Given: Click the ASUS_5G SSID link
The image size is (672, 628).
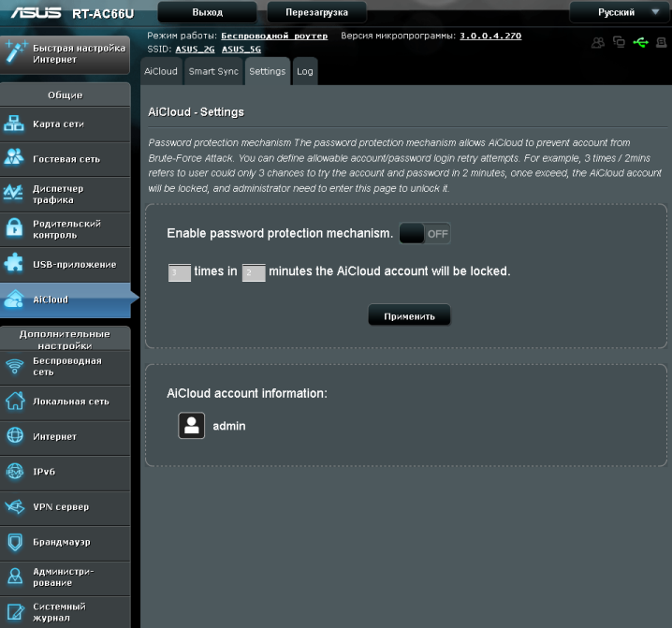Looking at the screenshot, I should click(241, 50).
